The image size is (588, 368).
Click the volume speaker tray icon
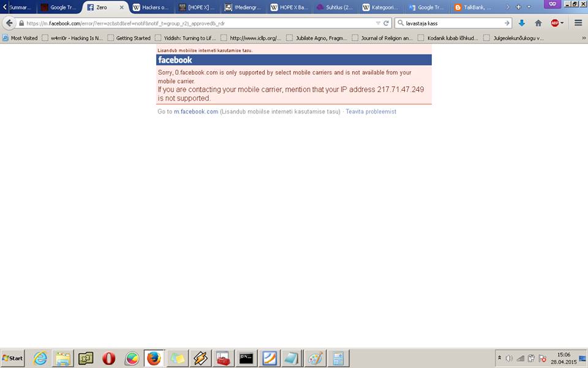coord(509,359)
